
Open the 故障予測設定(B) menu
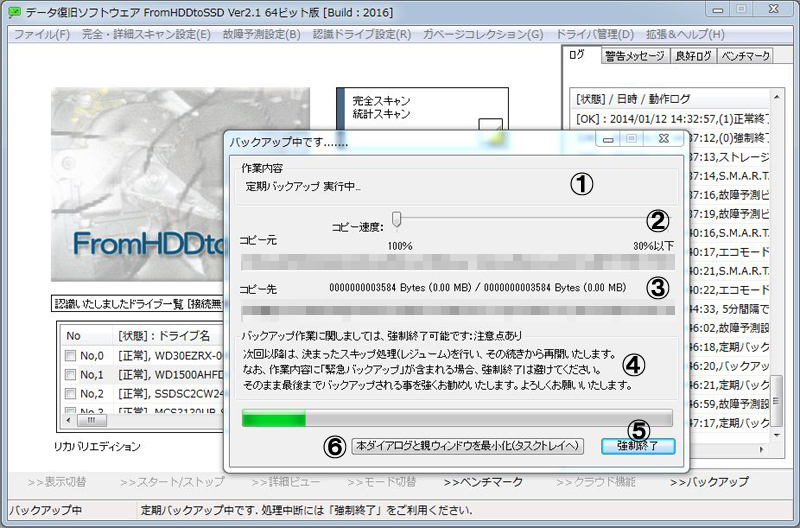click(261, 34)
